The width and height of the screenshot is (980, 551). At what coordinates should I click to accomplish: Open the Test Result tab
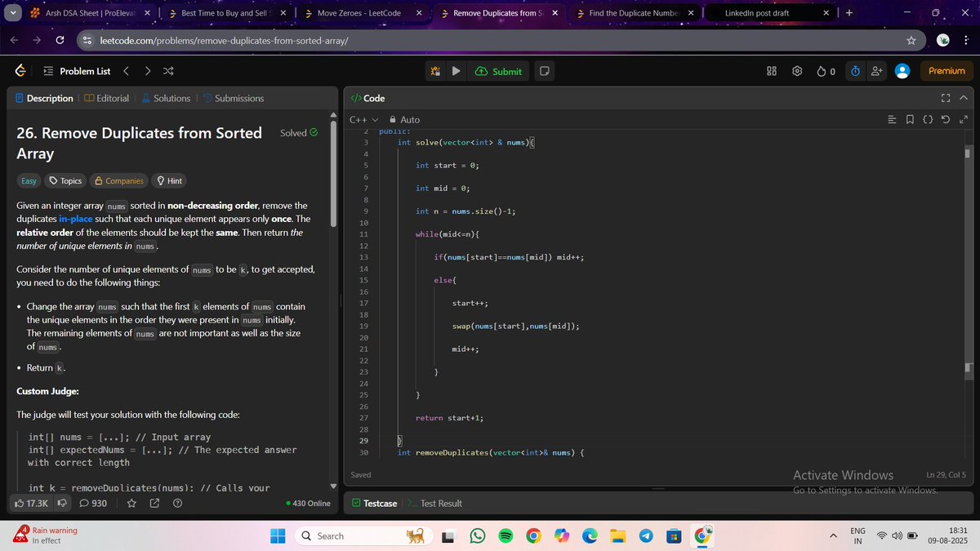434,504
